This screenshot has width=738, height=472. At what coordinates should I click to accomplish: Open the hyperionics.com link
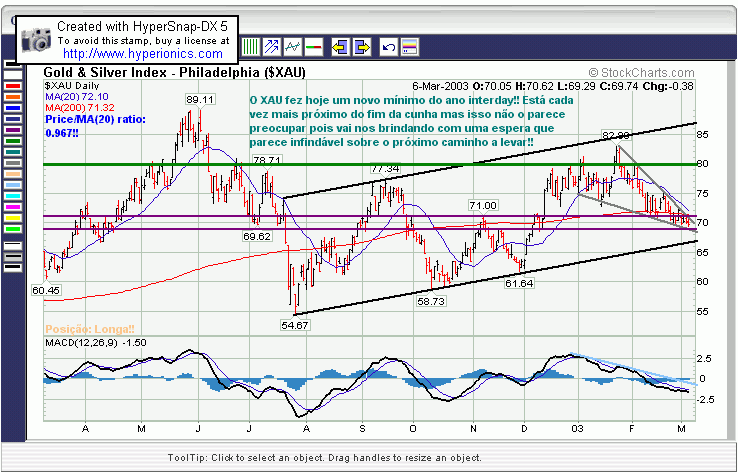tap(143, 54)
